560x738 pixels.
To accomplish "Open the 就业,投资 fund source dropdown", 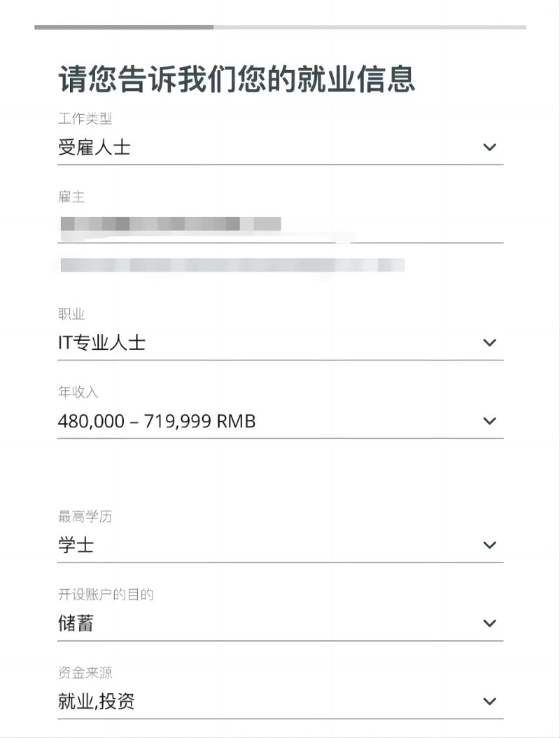I will tap(281, 702).
